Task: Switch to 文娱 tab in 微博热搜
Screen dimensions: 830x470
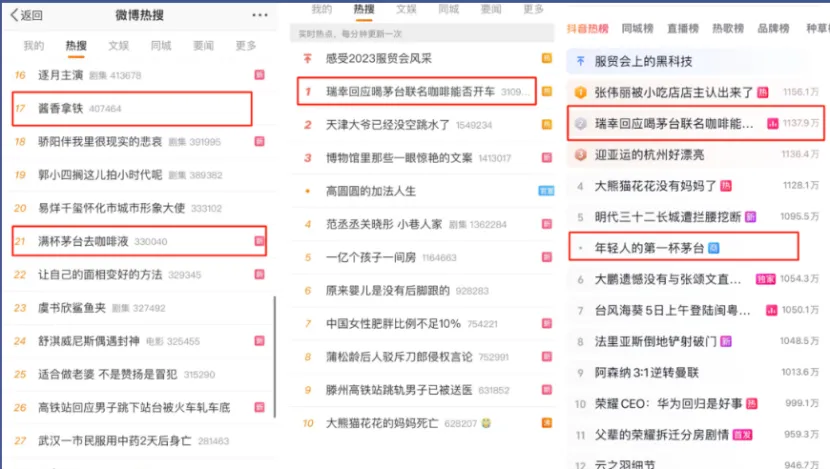Action: click(x=118, y=46)
